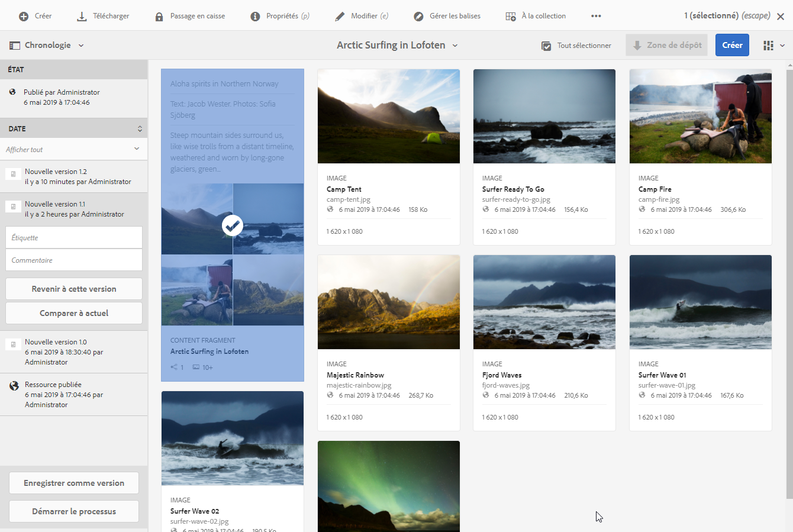The height and width of the screenshot is (532, 793).
Task: Toggle the DATE sort order arrows
Action: tap(140, 128)
